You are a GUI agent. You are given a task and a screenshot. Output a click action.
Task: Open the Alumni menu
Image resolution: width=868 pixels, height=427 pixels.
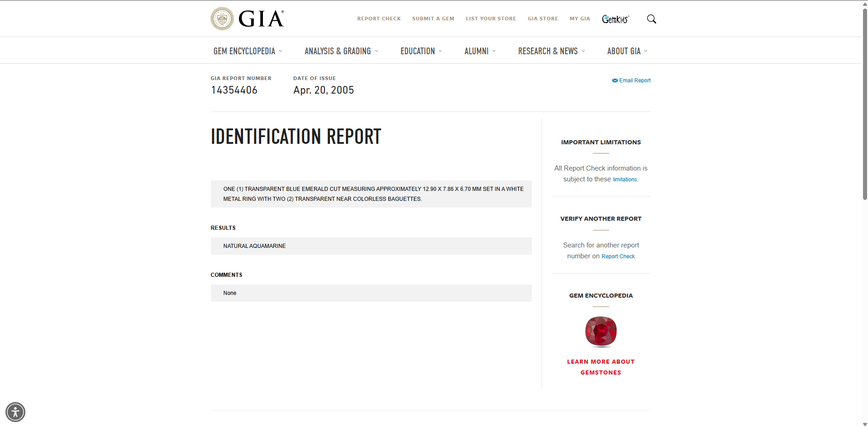[x=480, y=51]
